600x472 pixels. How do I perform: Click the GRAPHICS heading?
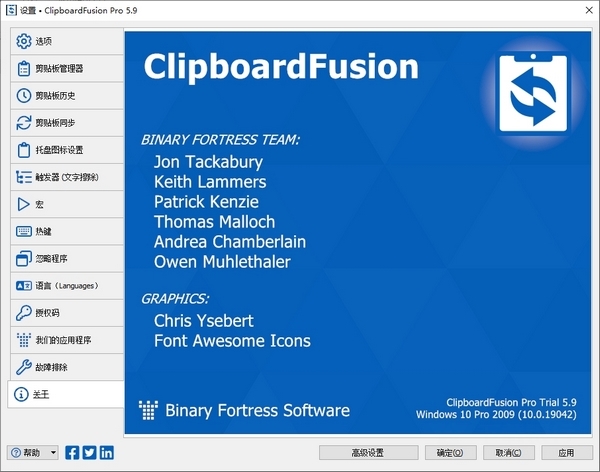(x=175, y=299)
